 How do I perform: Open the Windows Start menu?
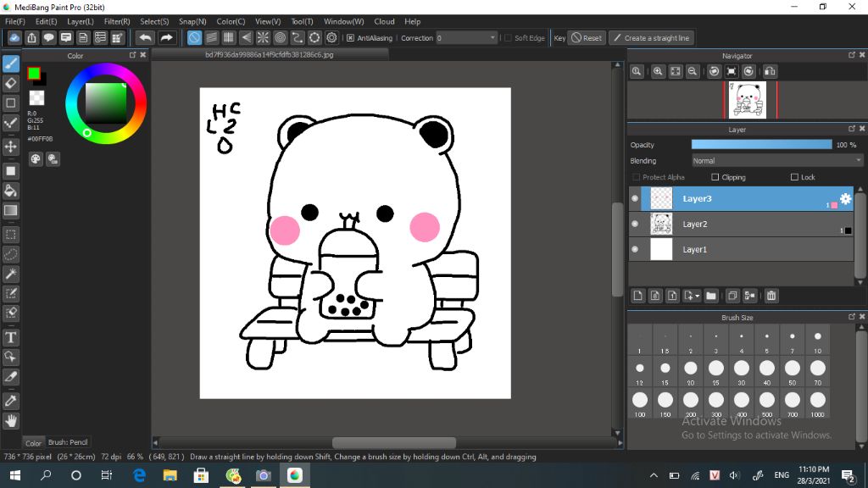[x=15, y=475]
